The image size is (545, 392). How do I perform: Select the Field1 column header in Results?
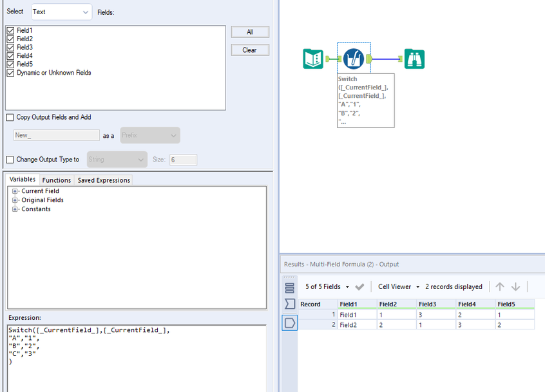point(358,304)
